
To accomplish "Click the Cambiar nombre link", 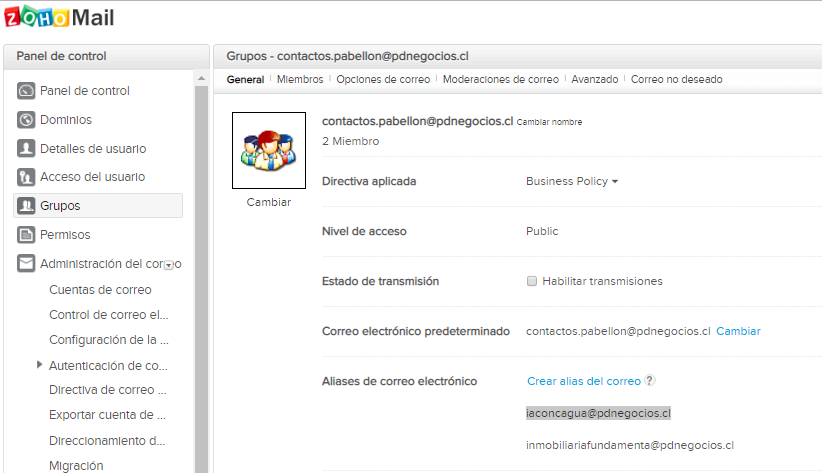I will (549, 122).
